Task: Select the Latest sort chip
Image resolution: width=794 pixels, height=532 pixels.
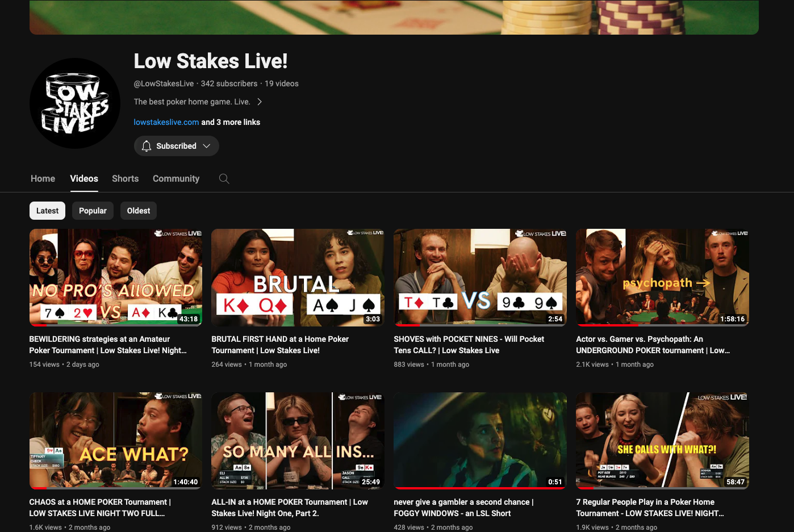Action: click(48, 211)
